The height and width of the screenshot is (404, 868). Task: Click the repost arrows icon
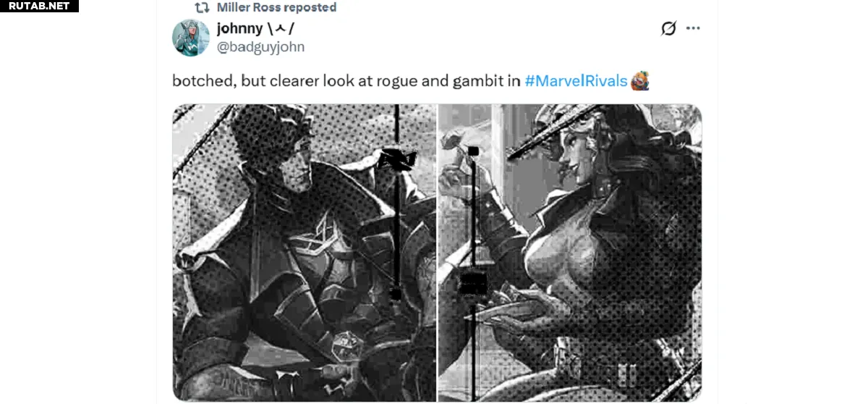pos(202,7)
